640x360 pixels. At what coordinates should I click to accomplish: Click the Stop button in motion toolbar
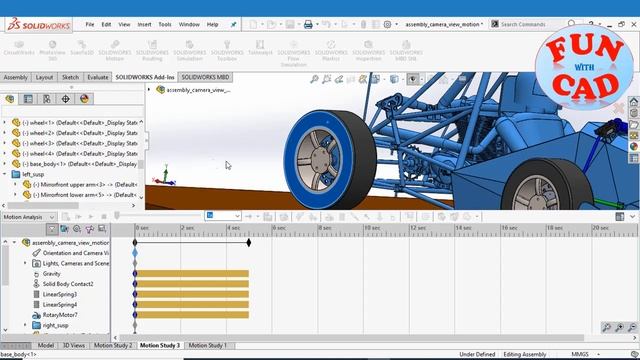104,217
